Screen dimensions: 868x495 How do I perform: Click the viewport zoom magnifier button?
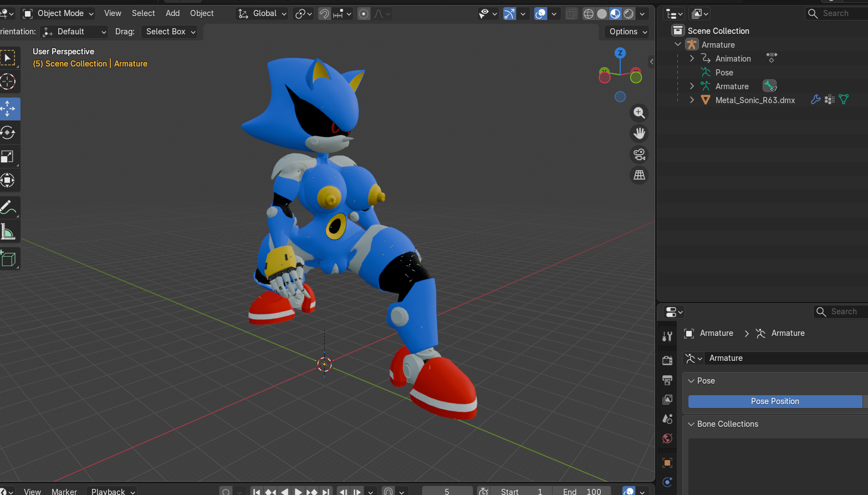(639, 113)
